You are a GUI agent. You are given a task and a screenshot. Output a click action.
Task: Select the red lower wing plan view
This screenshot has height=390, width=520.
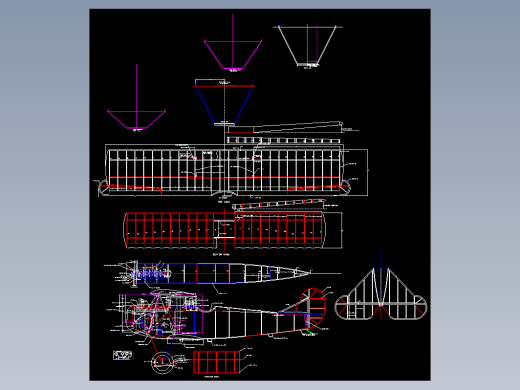[224, 230]
